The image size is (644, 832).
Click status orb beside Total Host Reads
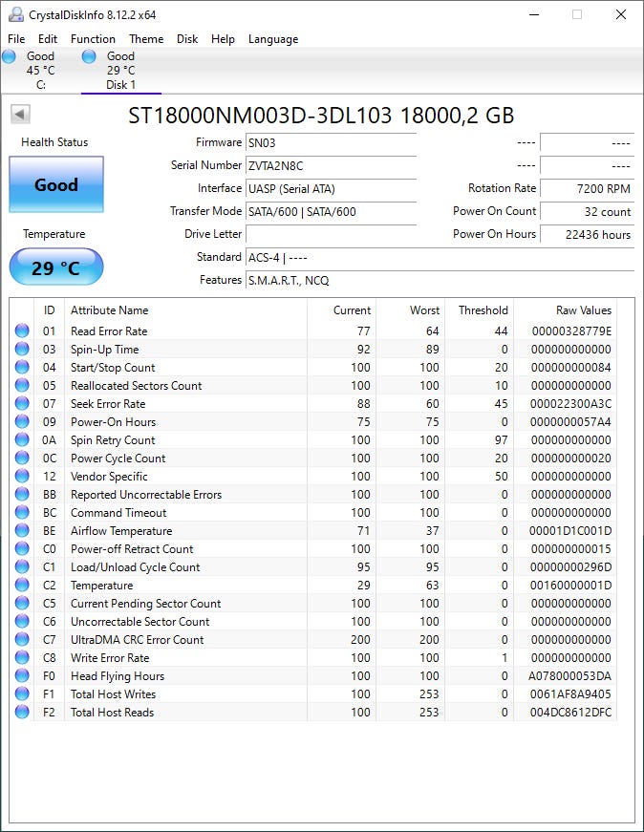pos(22,713)
